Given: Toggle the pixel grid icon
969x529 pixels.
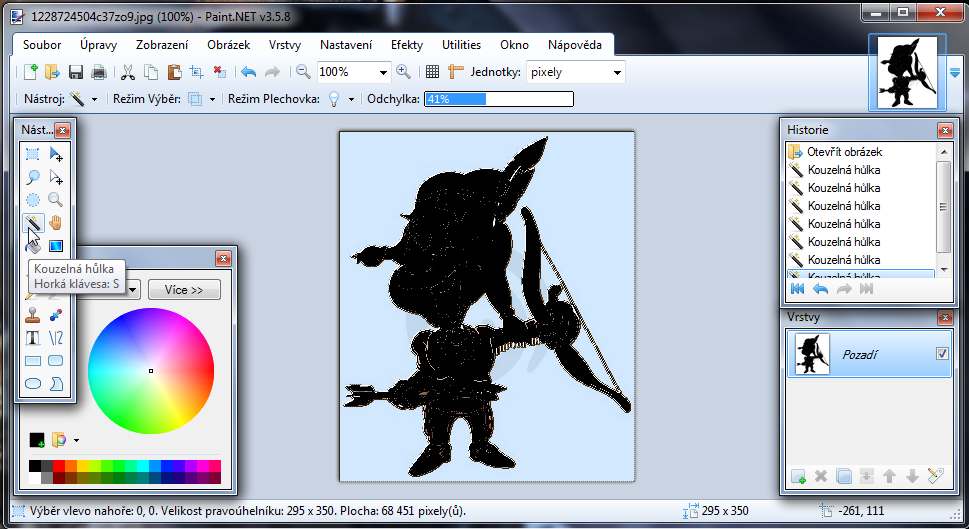Looking at the screenshot, I should 432,72.
